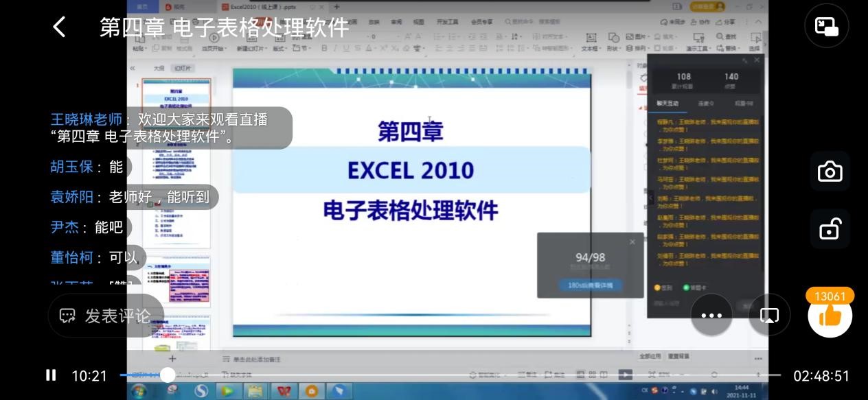Capture a video screenshot with camera icon
This screenshot has width=868, height=400.
830,172
